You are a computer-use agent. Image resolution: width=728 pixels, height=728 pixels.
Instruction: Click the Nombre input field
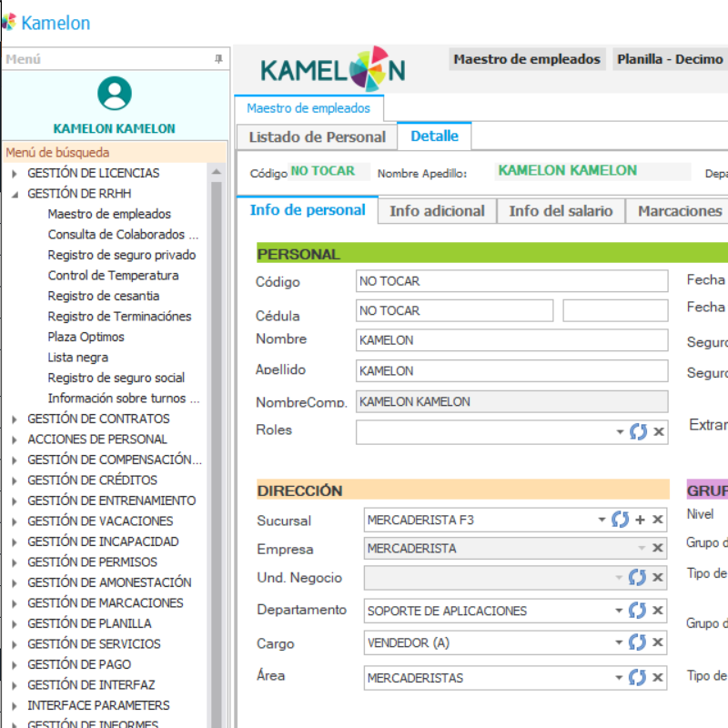[x=512, y=340]
